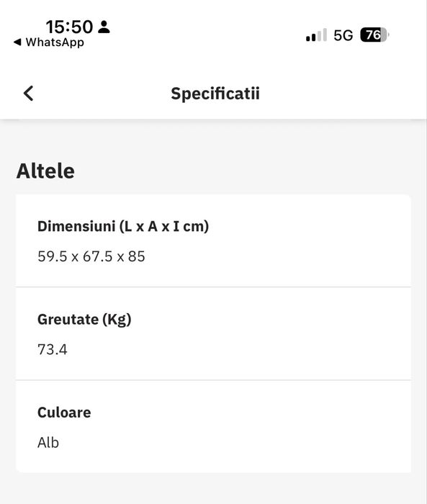Tap the back chevron arrow
427x504 pixels.
click(x=28, y=94)
